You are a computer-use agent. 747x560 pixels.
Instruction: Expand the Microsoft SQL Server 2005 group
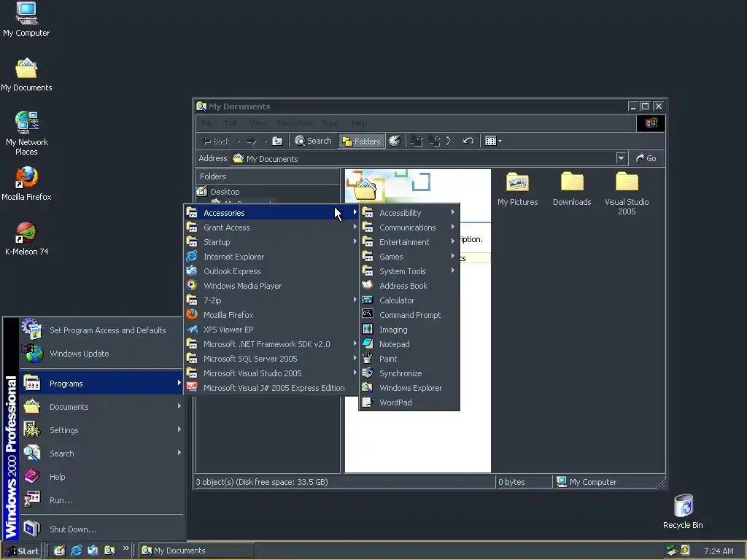pos(271,359)
